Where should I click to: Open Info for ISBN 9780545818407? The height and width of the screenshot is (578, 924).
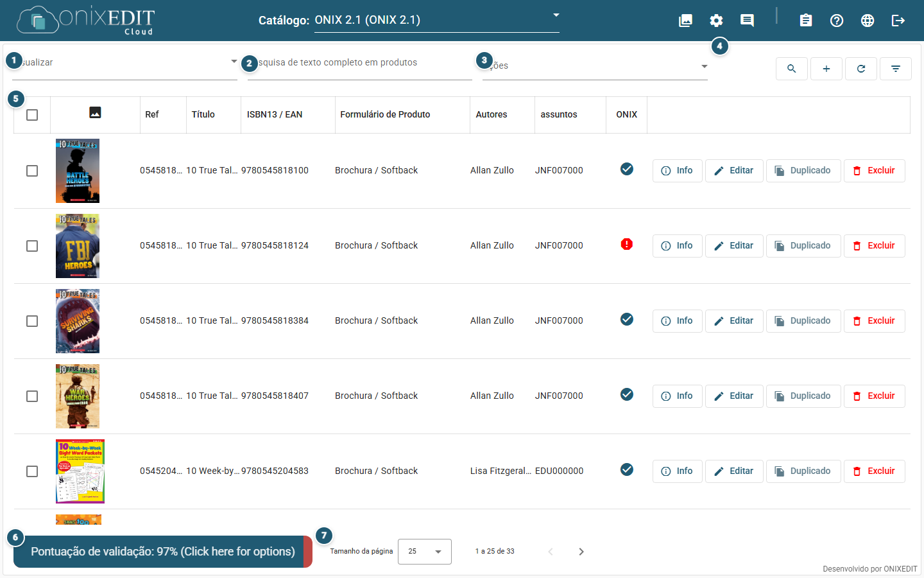[x=678, y=396]
